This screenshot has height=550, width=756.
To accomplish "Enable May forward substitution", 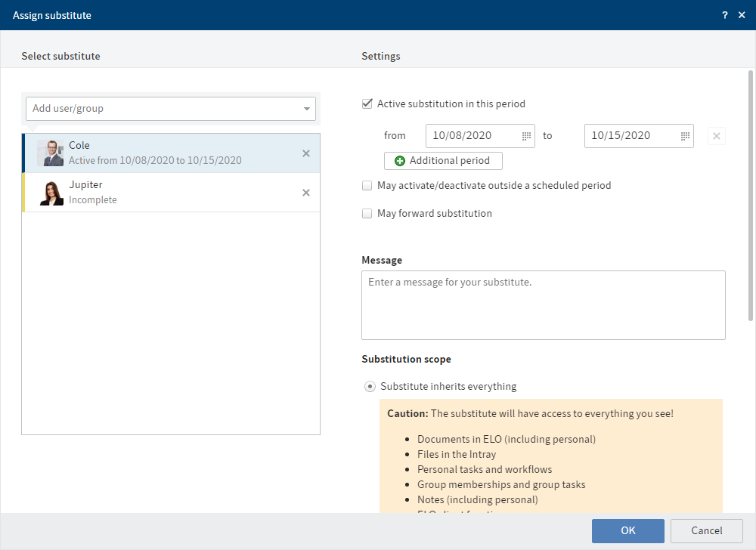I will [367, 213].
